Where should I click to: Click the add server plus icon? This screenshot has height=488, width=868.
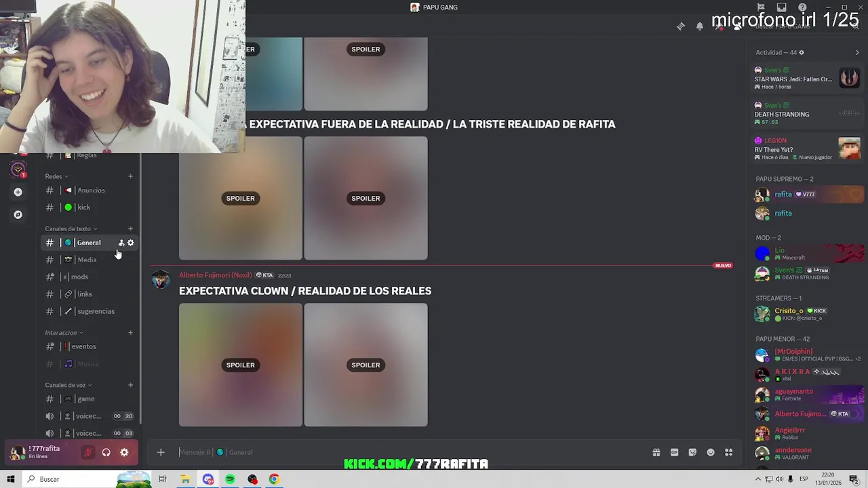[18, 192]
